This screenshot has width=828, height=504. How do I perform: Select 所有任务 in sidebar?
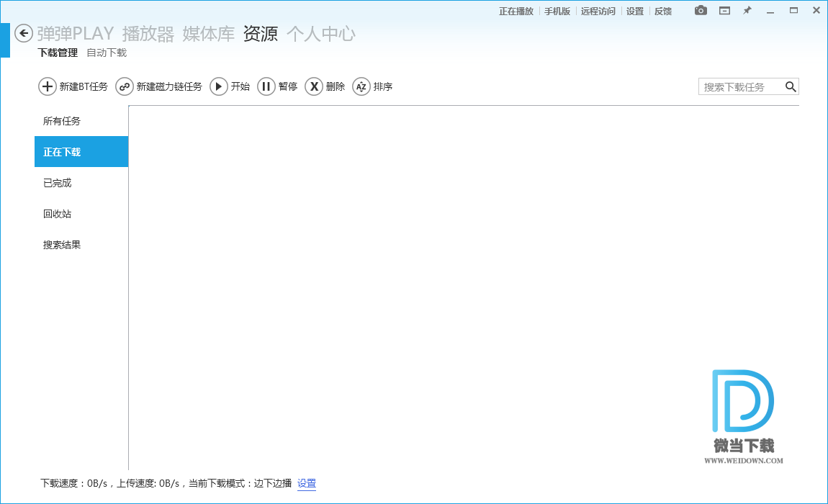click(x=81, y=121)
